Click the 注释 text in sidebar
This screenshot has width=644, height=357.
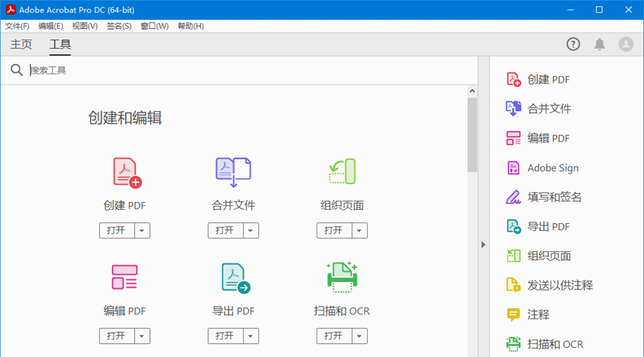pos(539,315)
